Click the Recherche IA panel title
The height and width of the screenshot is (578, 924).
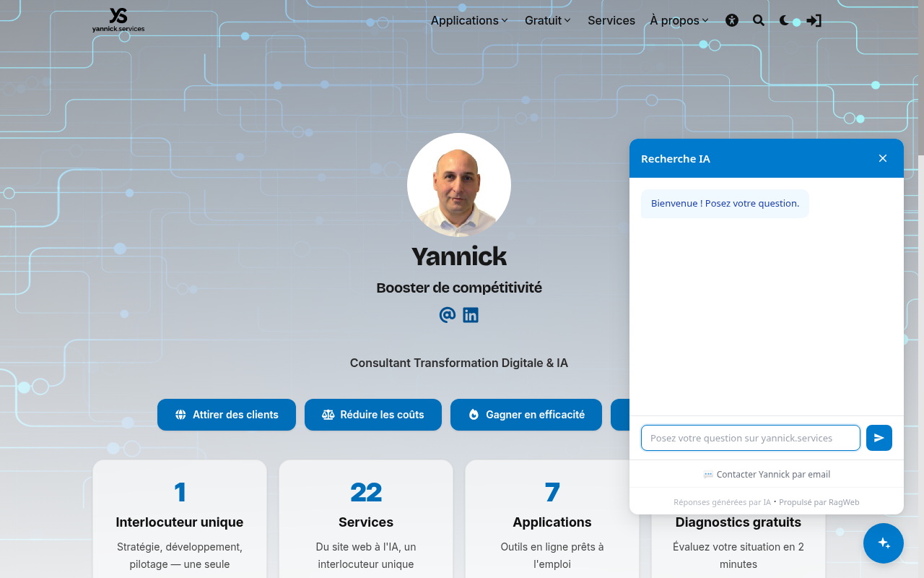click(676, 159)
